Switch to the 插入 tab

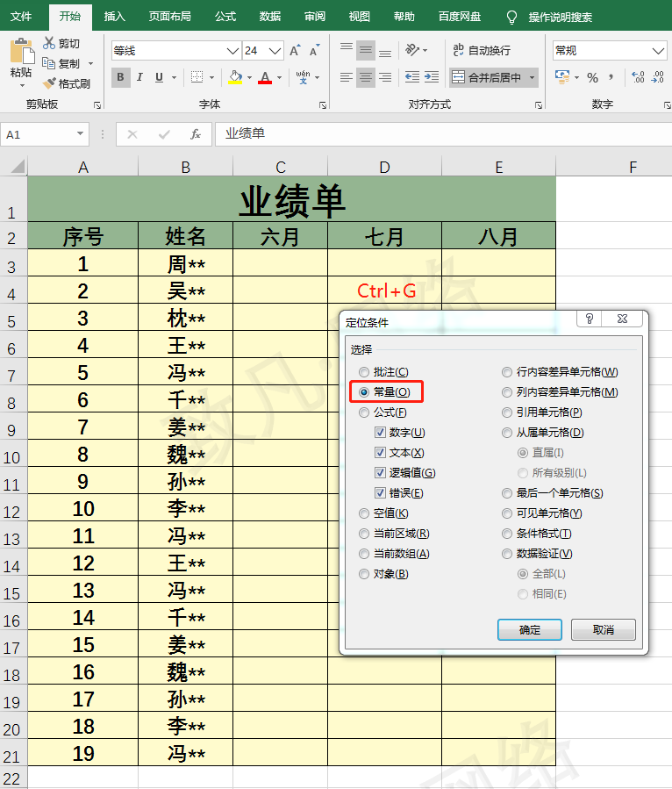114,16
